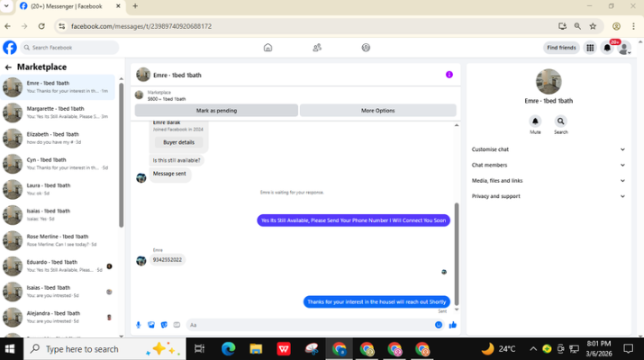Open Buyer details

[x=178, y=142]
